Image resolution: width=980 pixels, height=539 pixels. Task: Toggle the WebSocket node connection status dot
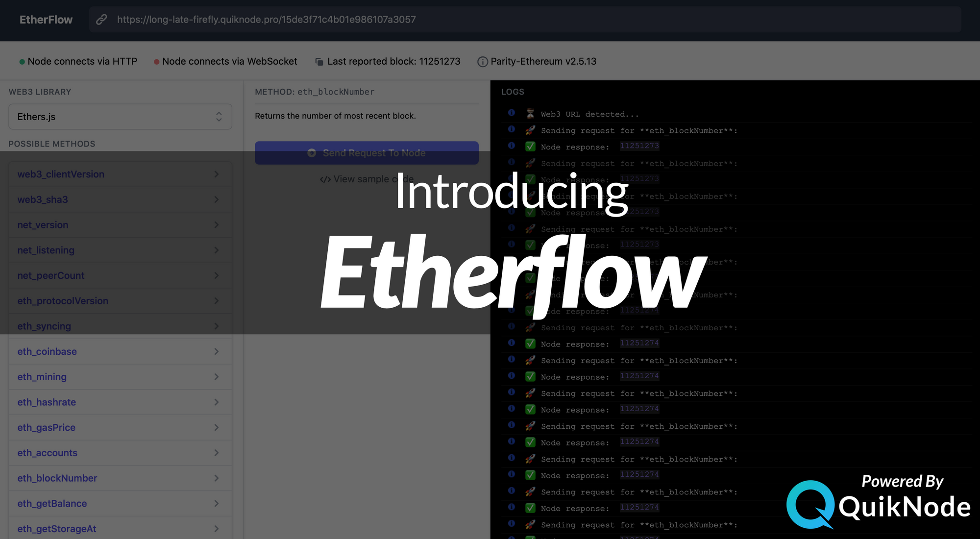click(156, 61)
